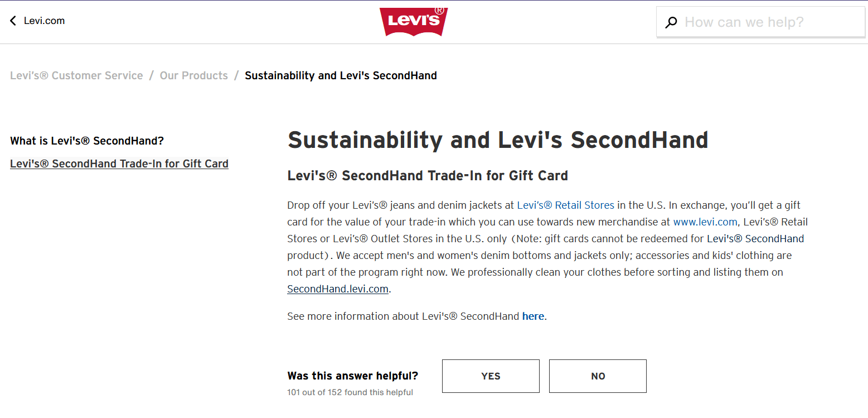Image resolution: width=868 pixels, height=418 pixels.
Task: Open the Our Products breadcrumb
Action: click(194, 75)
